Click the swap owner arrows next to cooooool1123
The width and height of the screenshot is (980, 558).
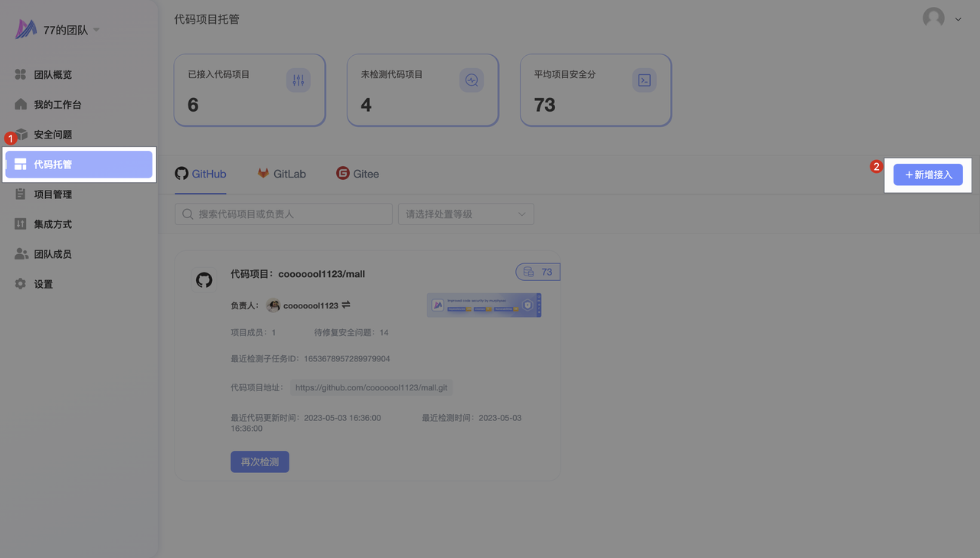[x=346, y=305]
